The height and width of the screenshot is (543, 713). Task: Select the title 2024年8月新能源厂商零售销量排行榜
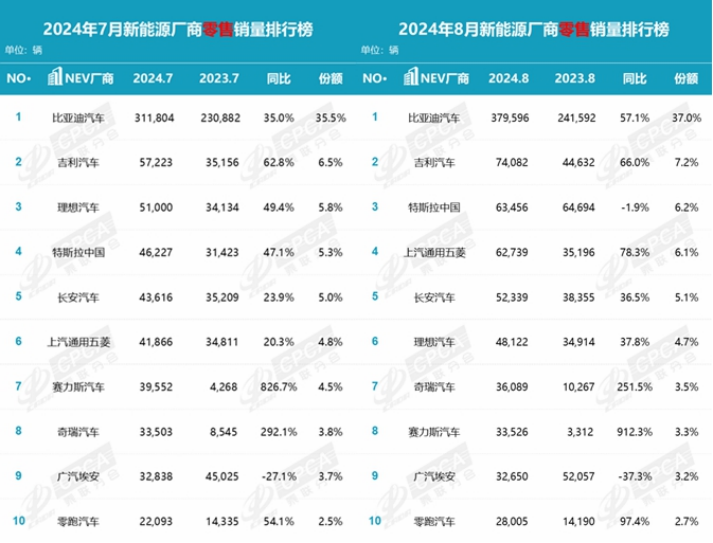(x=534, y=30)
